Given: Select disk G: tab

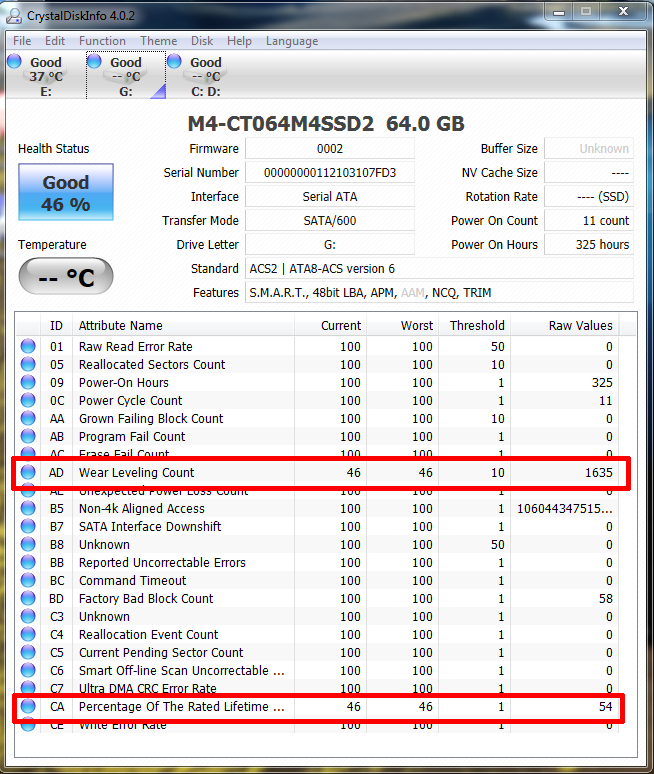Looking at the screenshot, I should [x=126, y=76].
